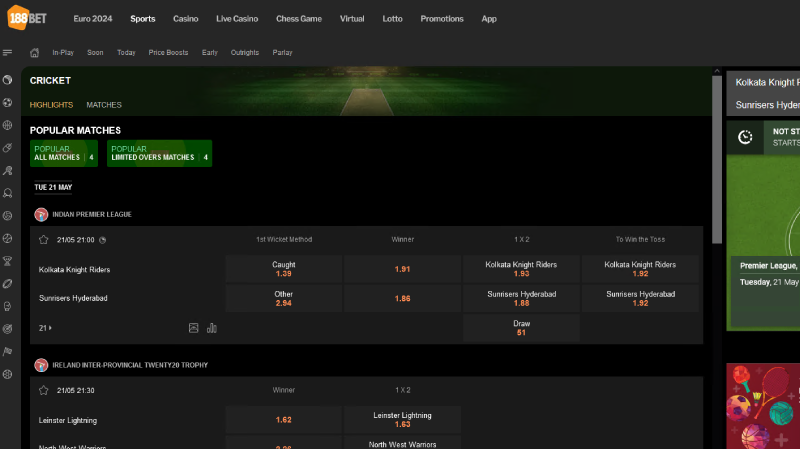Click the stopwatch icon in match tracker panel

pyautogui.click(x=745, y=137)
